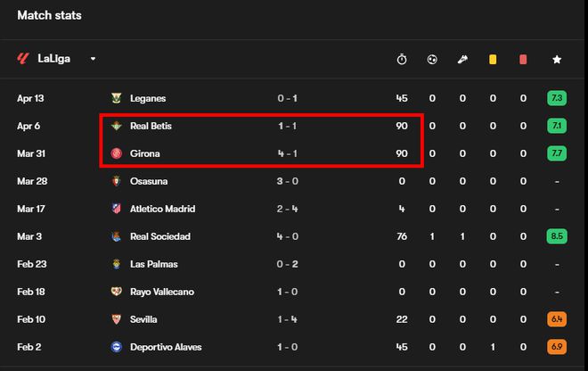Image resolution: width=588 pixels, height=371 pixels.
Task: Click the Las Palmas 0 - 2 score
Action: [x=287, y=264]
